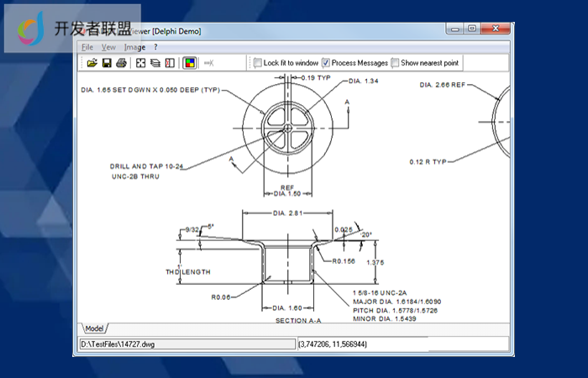Open the Layers stack icon
The width and height of the screenshot is (588, 378).
(x=155, y=63)
